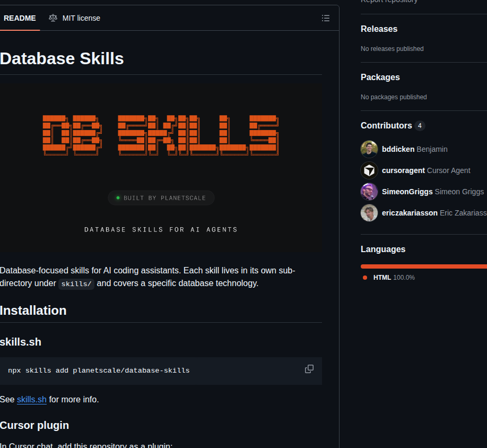The width and height of the screenshot is (487, 448).
Task: Click 'DATABASE SKILLS FOR AI AGENTS' caption
Action: click(x=161, y=230)
